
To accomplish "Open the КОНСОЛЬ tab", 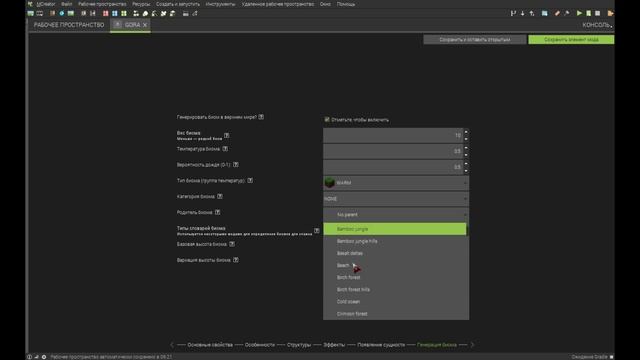I will (596, 25).
